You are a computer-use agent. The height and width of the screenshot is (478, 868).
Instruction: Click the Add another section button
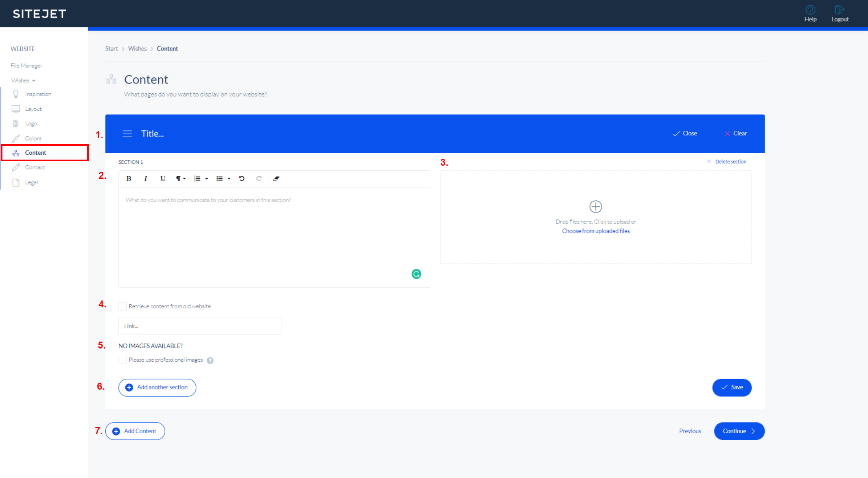click(x=157, y=387)
